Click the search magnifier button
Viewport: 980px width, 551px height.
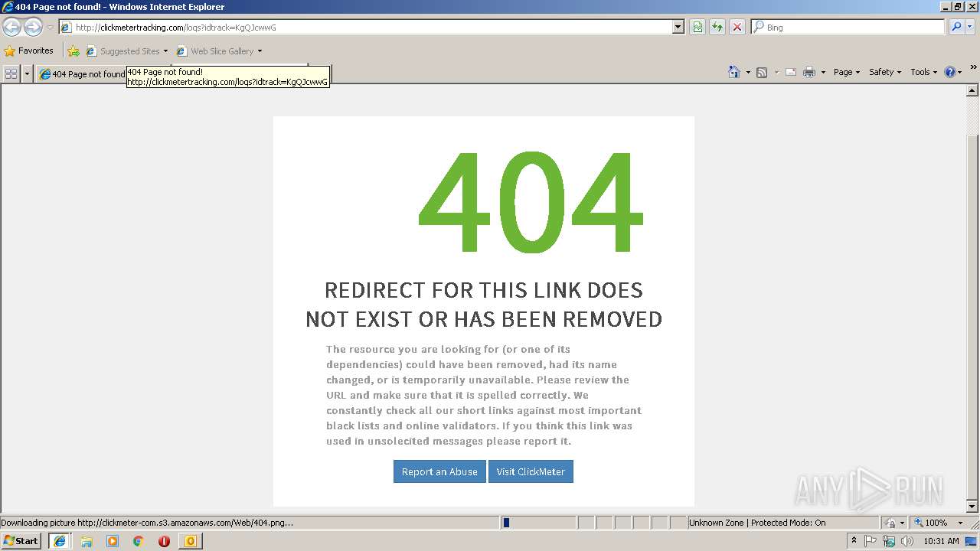tap(956, 27)
